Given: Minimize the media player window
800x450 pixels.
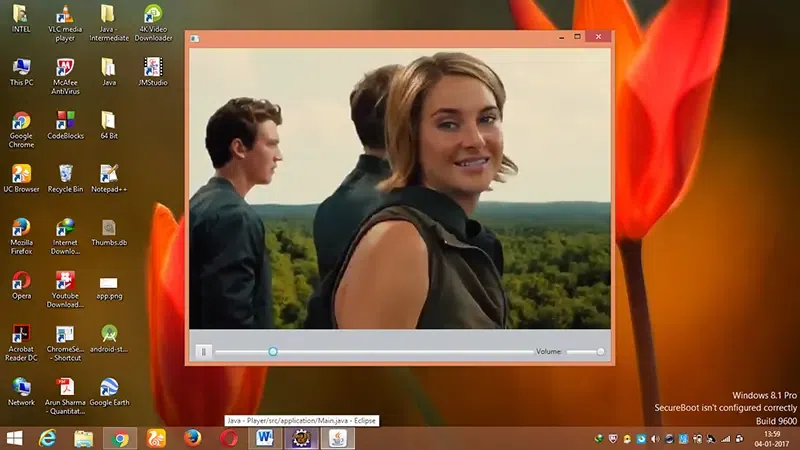Looking at the screenshot, I should pyautogui.click(x=561, y=37).
